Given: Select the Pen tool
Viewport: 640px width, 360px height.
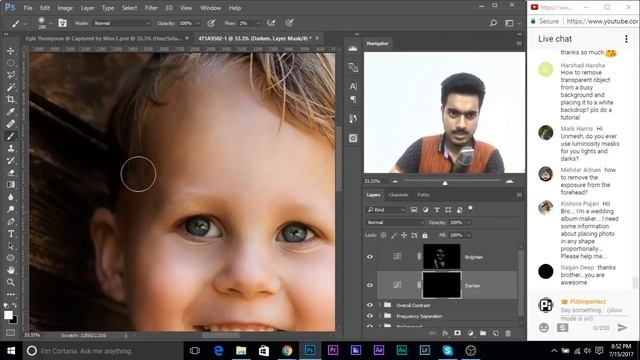Looking at the screenshot, I should (x=11, y=222).
